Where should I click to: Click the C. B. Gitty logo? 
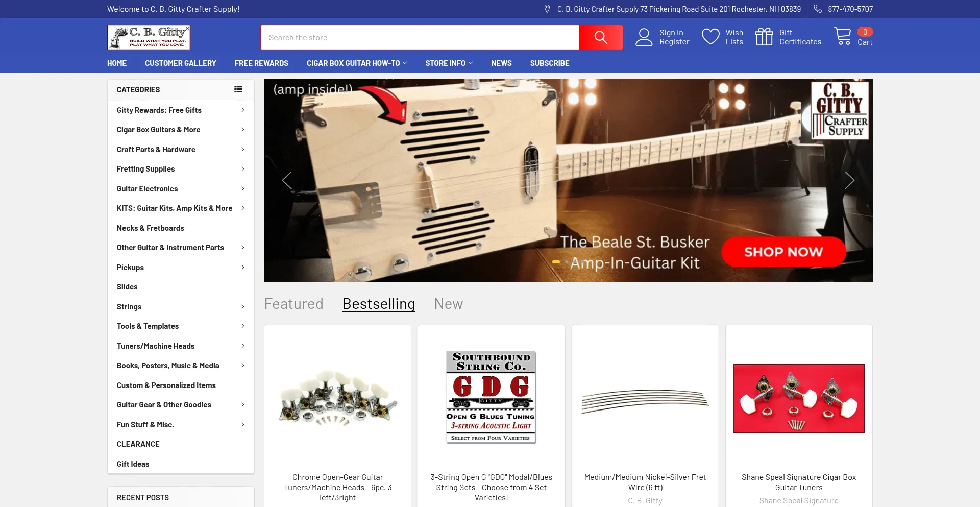coord(149,37)
